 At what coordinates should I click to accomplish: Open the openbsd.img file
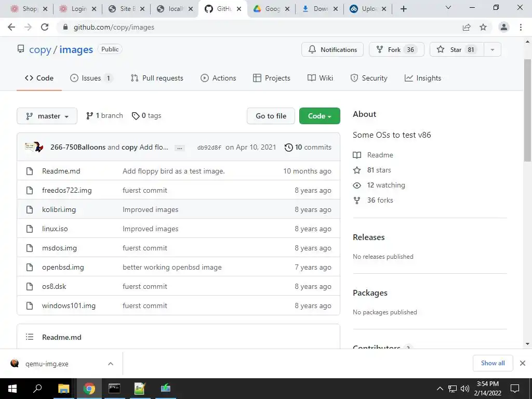[63, 268]
